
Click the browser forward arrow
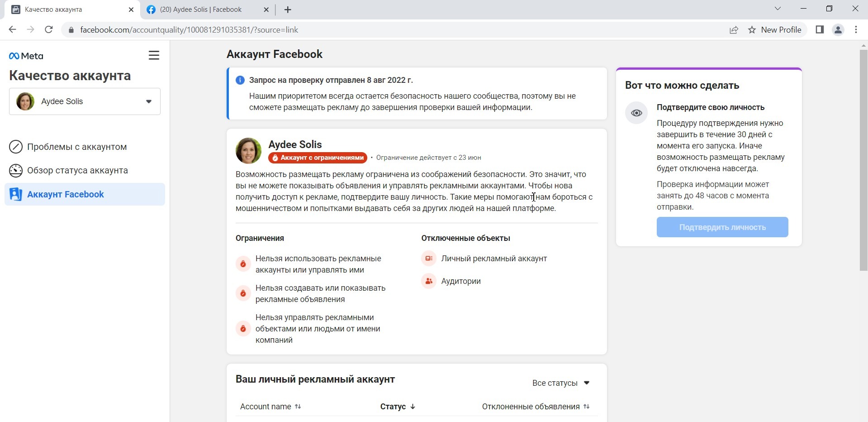click(x=30, y=30)
